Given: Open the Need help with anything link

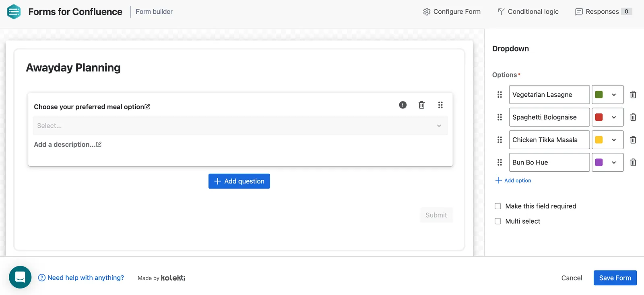Looking at the screenshot, I should 81,278.
